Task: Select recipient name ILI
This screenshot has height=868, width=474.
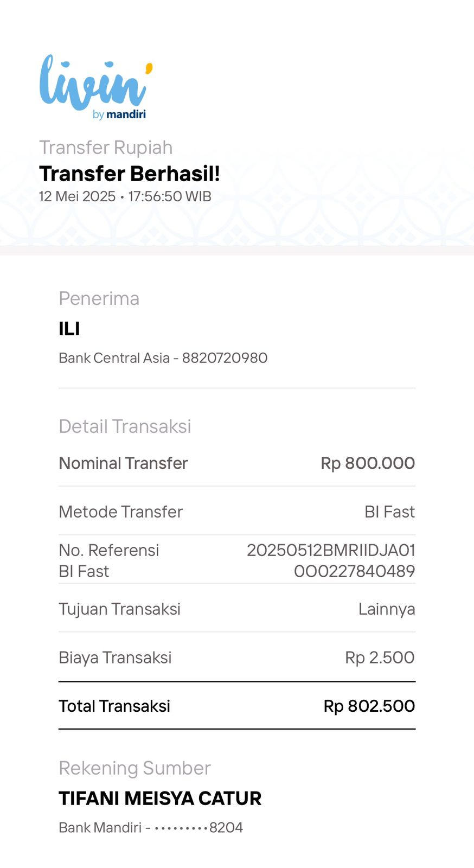Action: [x=69, y=329]
